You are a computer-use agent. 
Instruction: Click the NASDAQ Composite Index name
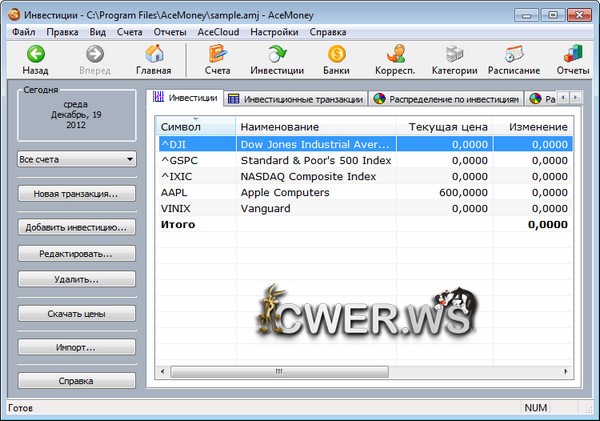[308, 176]
